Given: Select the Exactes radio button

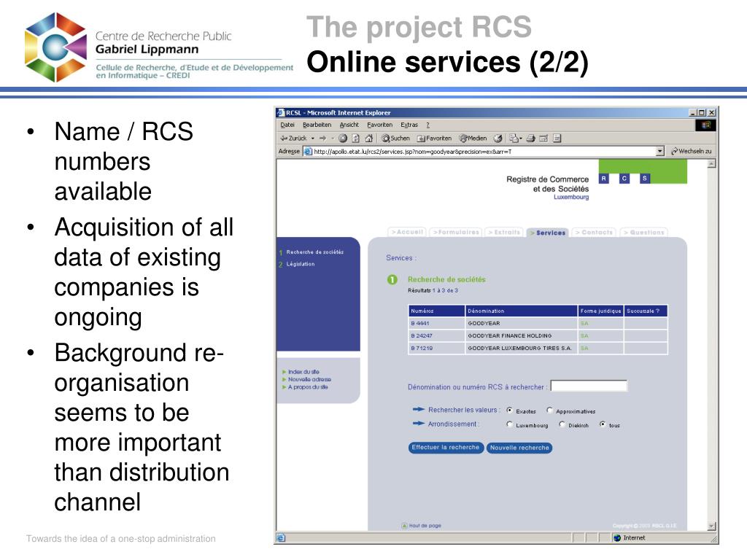Looking at the screenshot, I should [x=510, y=410].
